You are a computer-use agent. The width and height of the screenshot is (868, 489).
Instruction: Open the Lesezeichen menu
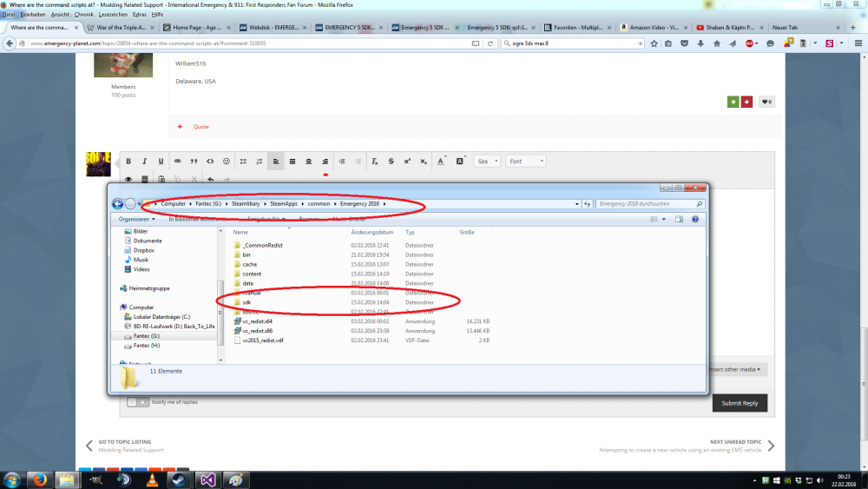(113, 15)
